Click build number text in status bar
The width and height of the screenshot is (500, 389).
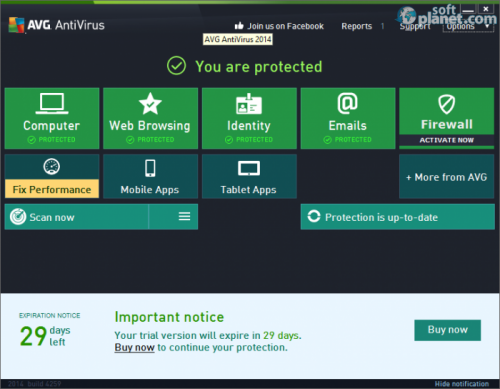[x=34, y=384]
